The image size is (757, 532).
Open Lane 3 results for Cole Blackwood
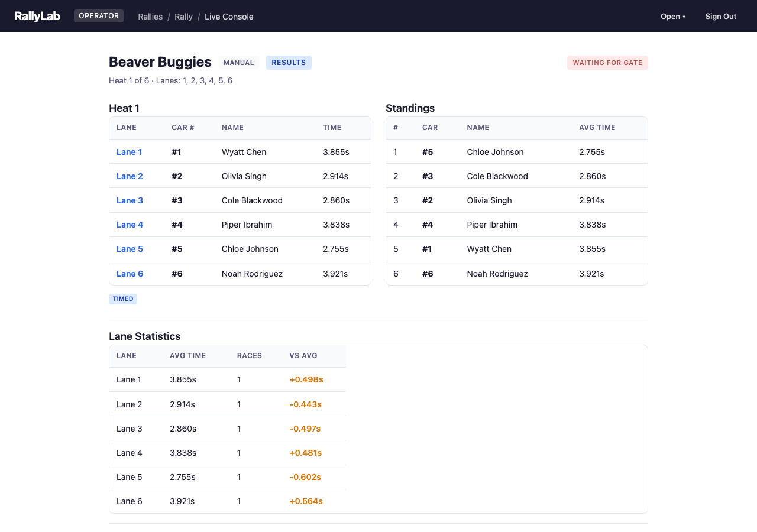pyautogui.click(x=130, y=200)
